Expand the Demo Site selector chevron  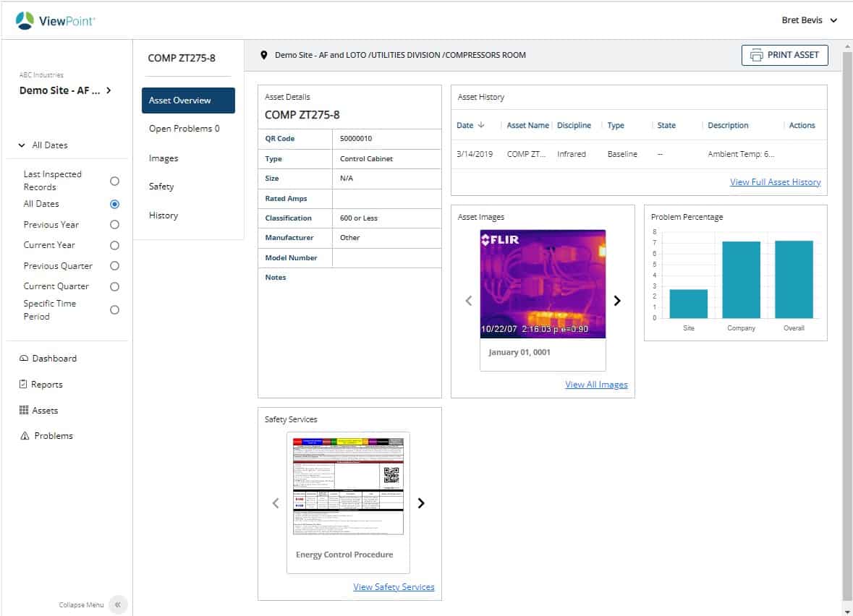(109, 90)
